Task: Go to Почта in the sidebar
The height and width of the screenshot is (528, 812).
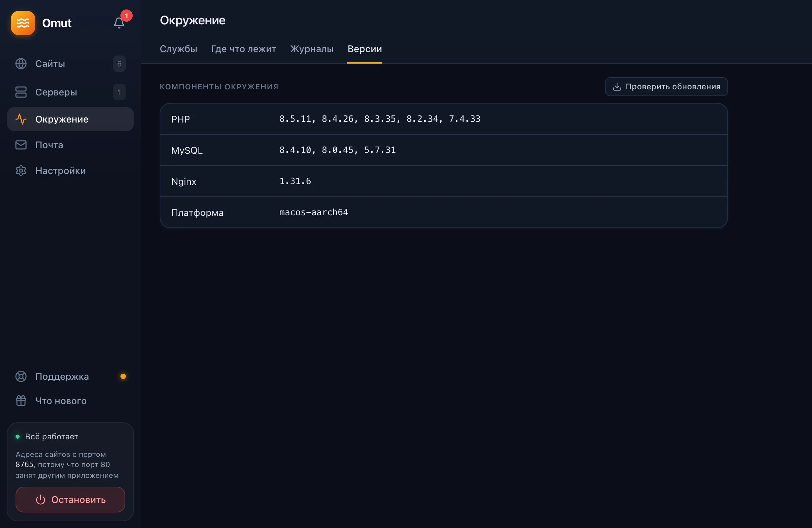Action: pos(70,145)
